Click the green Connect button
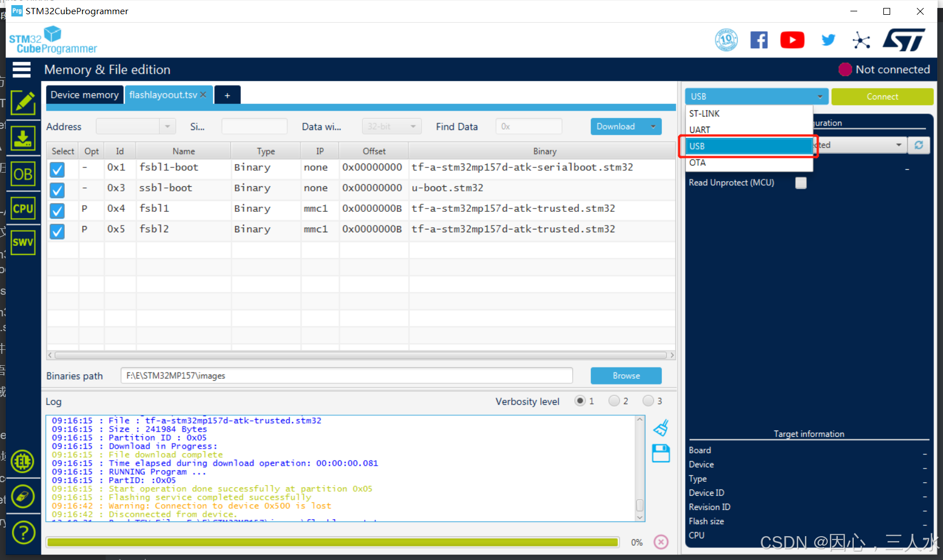The image size is (943, 560). (882, 97)
